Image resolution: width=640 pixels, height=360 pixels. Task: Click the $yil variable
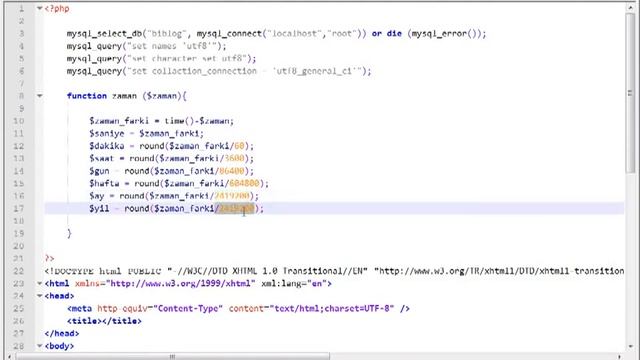(99, 209)
